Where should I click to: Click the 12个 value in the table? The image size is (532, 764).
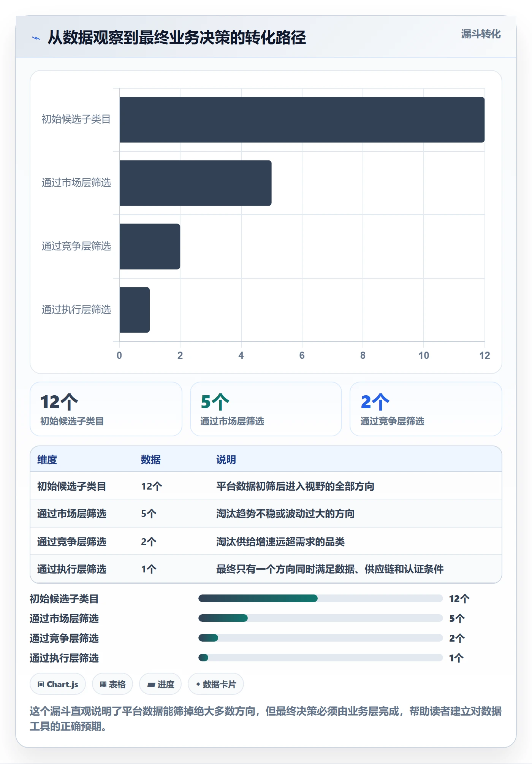coord(152,486)
